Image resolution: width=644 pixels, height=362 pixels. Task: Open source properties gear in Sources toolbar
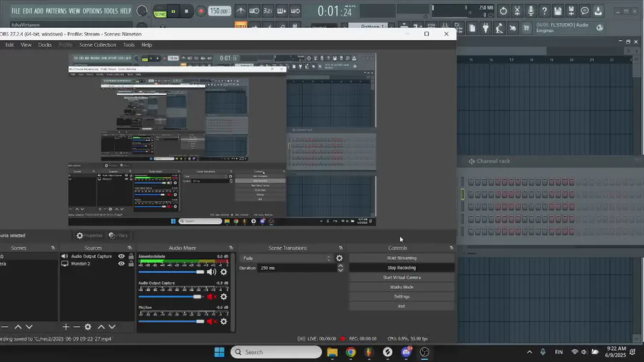tap(87, 327)
